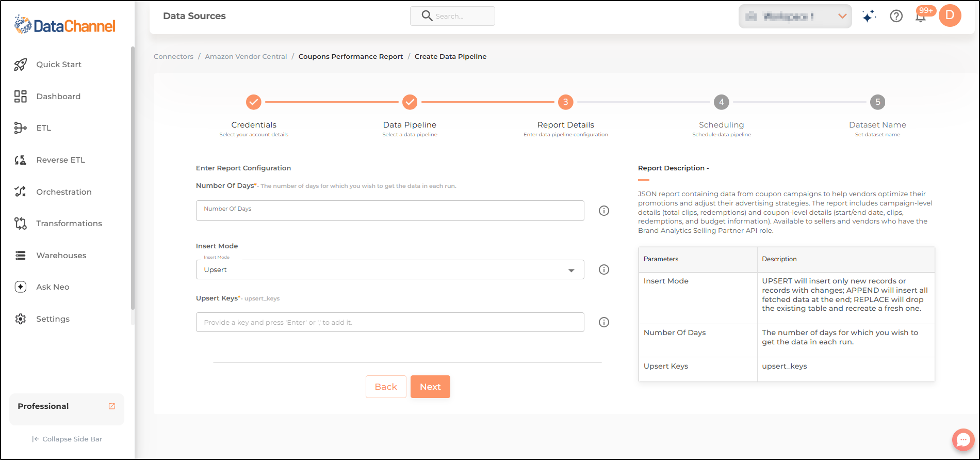Open the help question mark icon
This screenshot has width=980, height=460.
(x=896, y=17)
